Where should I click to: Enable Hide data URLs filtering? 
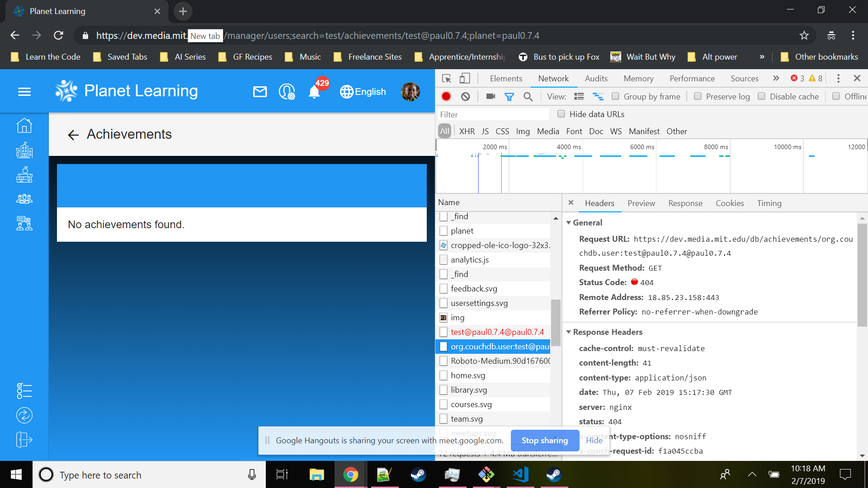tap(561, 114)
